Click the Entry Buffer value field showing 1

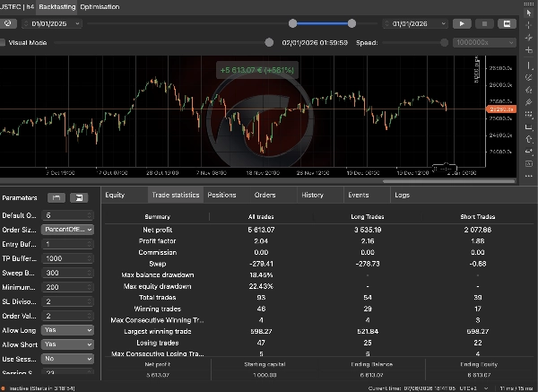click(x=67, y=244)
